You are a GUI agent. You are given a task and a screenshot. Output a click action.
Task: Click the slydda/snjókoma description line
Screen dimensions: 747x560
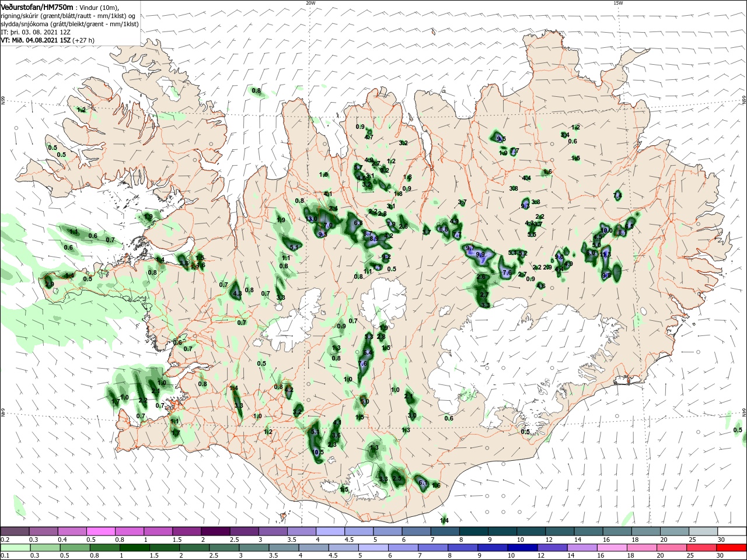[x=69, y=24]
